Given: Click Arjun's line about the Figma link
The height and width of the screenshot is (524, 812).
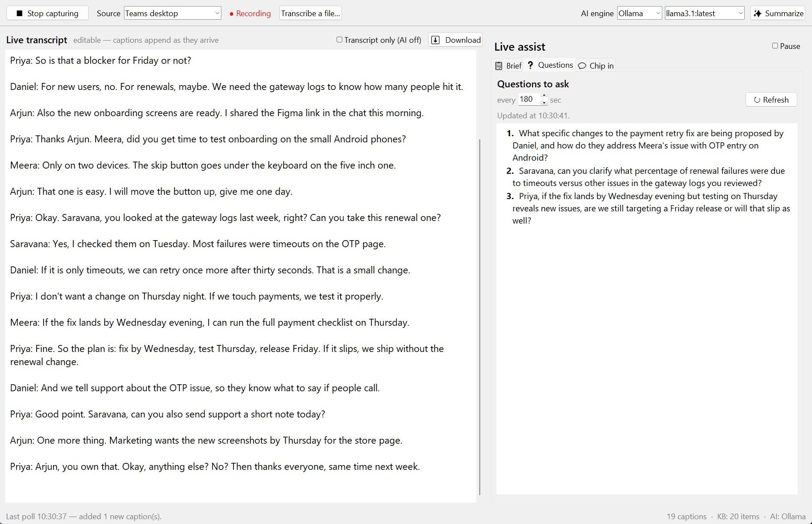Looking at the screenshot, I should click(x=217, y=113).
